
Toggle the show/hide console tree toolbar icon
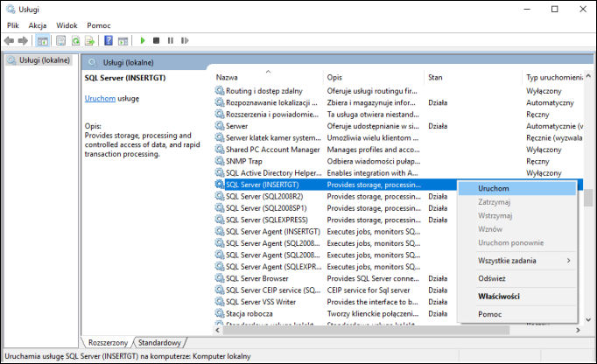click(x=42, y=40)
